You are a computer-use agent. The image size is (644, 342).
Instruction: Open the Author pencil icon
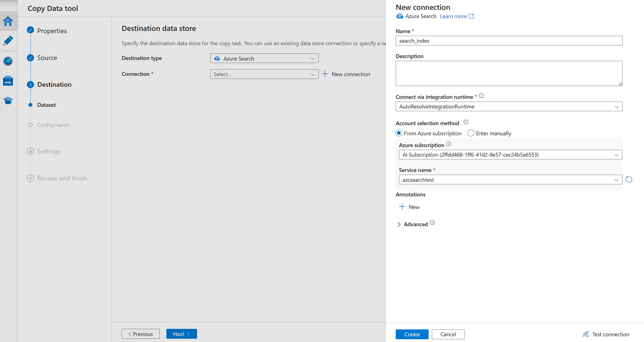coord(8,41)
